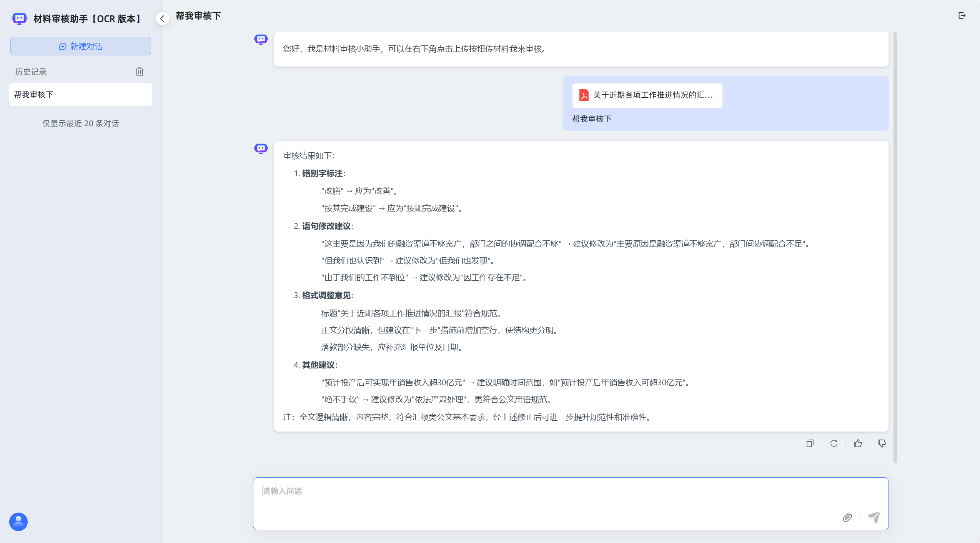Click the line "改膳" → 应为"改善"

pyautogui.click(x=359, y=191)
